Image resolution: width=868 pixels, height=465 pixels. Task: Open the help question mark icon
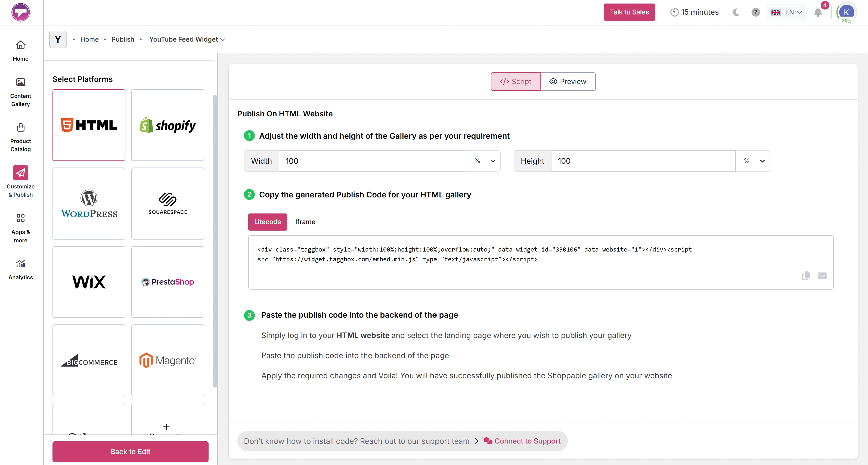tap(756, 12)
